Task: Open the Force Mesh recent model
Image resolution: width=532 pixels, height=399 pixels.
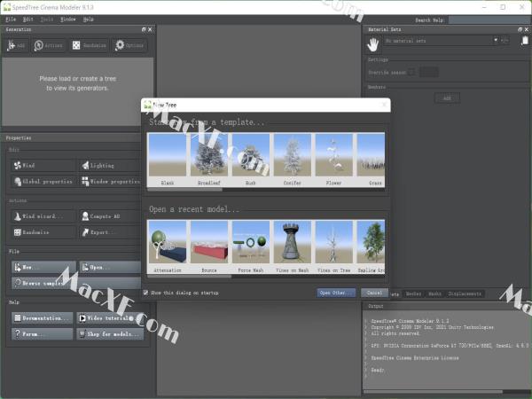Action: click(x=251, y=246)
